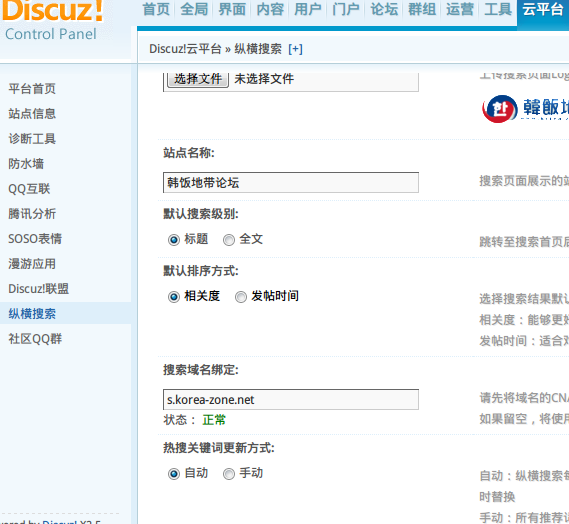Open 腾讯分析 in sidebar
This screenshot has height=524, width=569.
[x=32, y=214]
